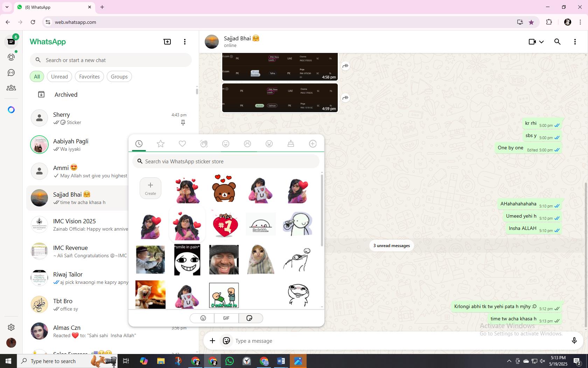This screenshot has height=368, width=588.
Task: Select the anguished face sticker category tab
Action: (x=247, y=144)
